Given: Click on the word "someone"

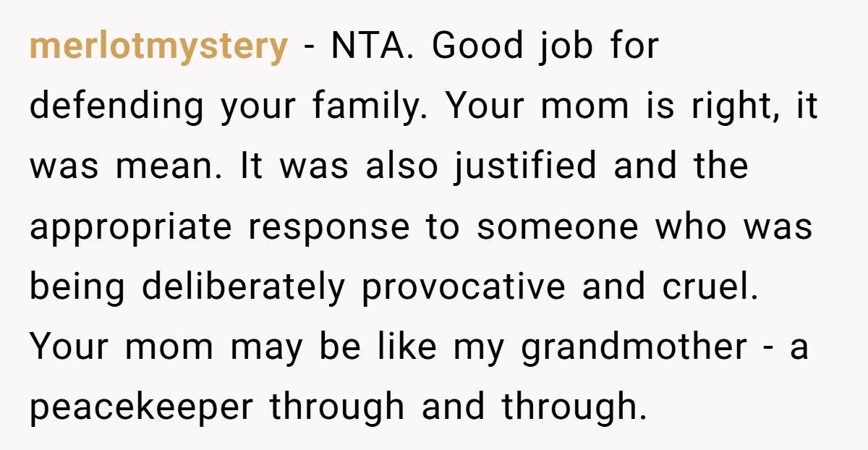Looking at the screenshot, I should coord(558,227).
